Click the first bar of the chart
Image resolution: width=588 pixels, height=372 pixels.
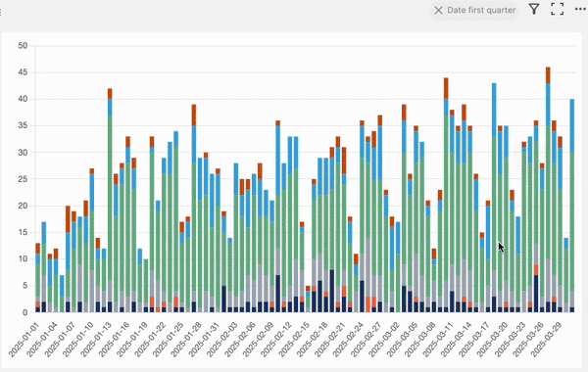tap(38, 278)
